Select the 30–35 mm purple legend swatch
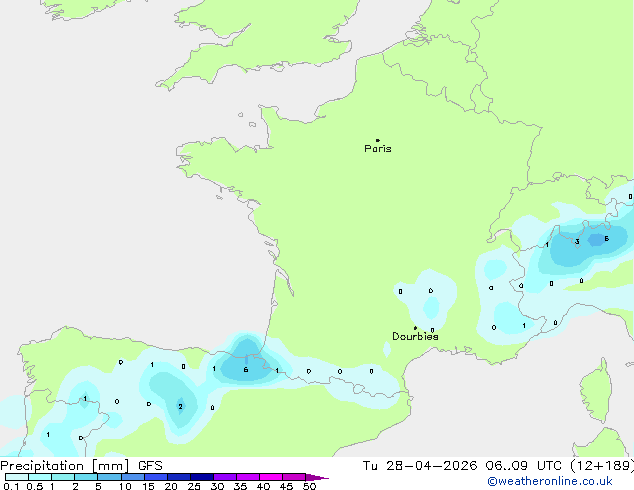Image resolution: width=634 pixels, height=490 pixels. pyautogui.click(x=224, y=477)
